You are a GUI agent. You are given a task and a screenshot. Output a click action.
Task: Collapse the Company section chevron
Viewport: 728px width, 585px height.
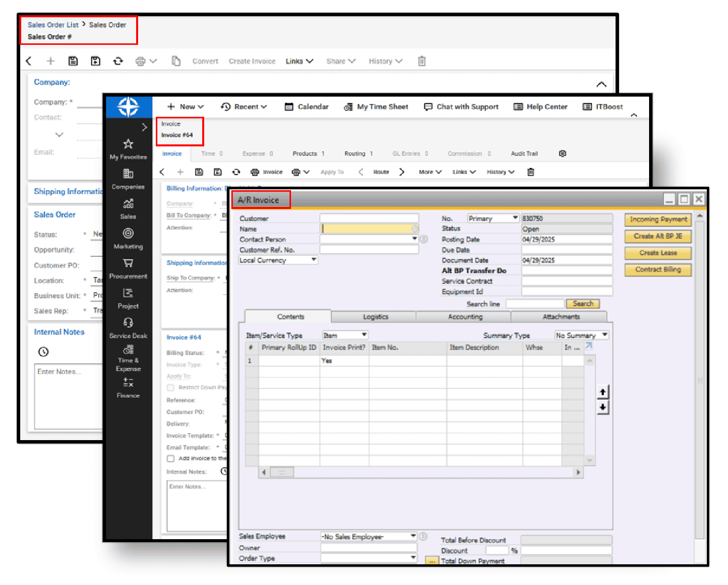(x=601, y=84)
